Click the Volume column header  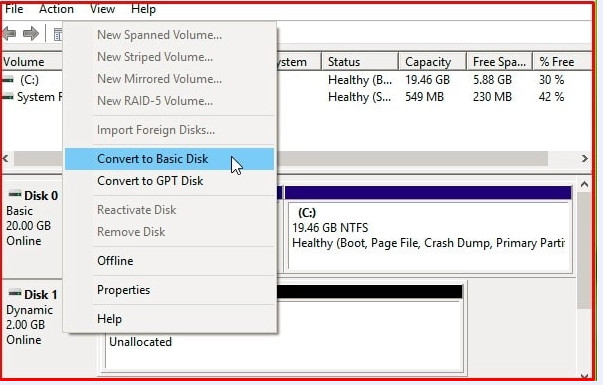tap(32, 62)
